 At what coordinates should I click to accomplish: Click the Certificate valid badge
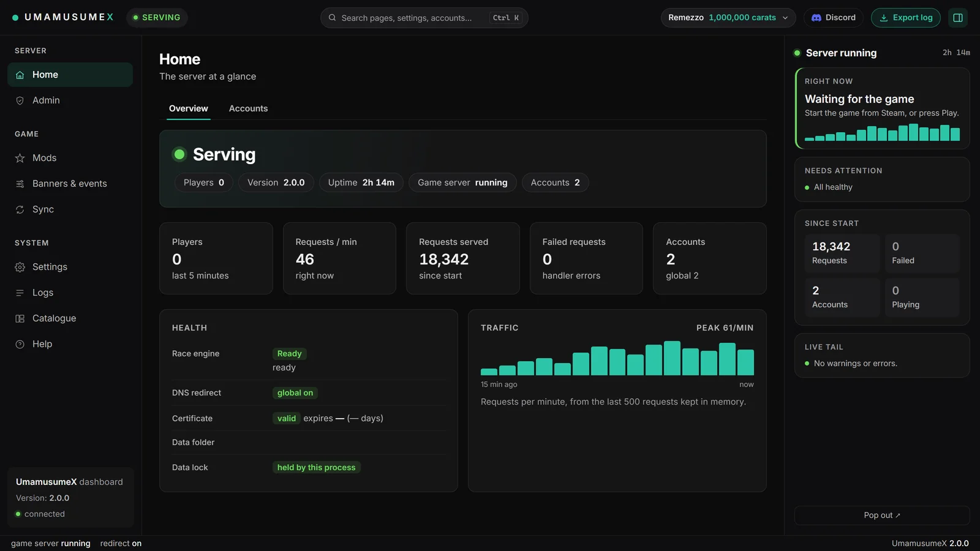click(287, 419)
